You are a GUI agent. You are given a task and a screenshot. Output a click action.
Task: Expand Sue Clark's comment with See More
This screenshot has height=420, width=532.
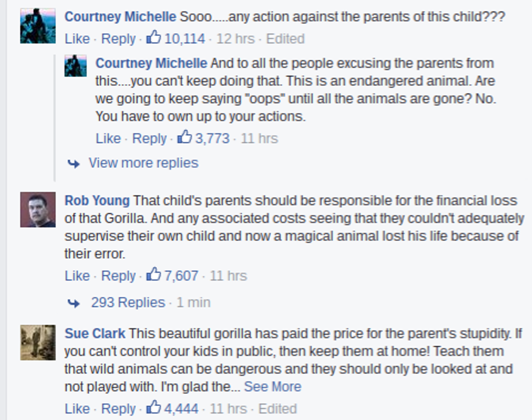(273, 386)
